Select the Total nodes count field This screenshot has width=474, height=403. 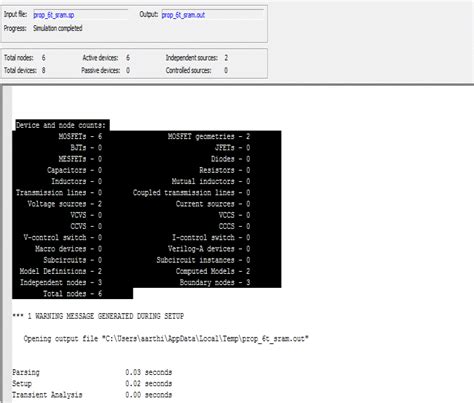coord(44,58)
